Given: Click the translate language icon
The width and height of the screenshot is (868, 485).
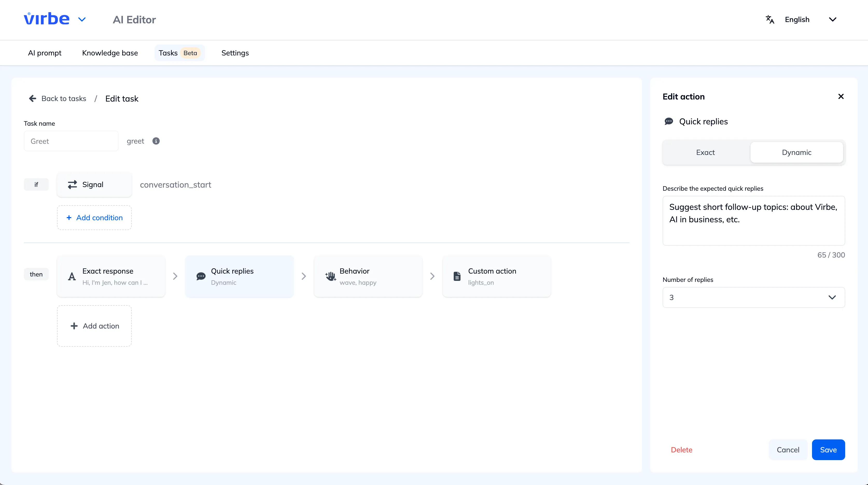Looking at the screenshot, I should pyautogui.click(x=770, y=19).
